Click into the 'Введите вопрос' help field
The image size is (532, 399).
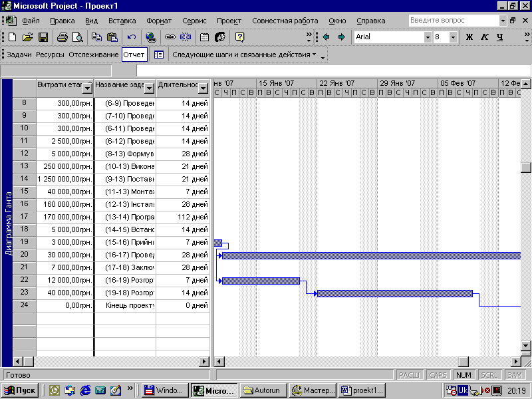[454, 21]
